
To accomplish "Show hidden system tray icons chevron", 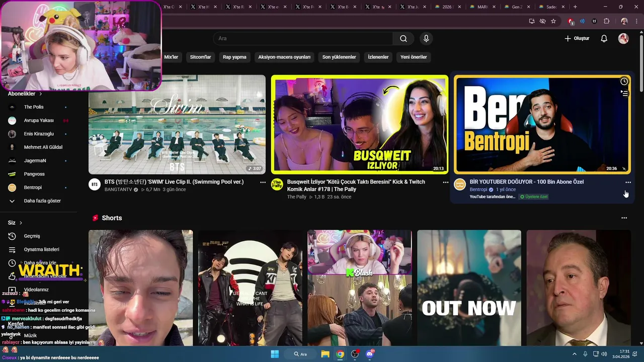I will [x=574, y=354].
